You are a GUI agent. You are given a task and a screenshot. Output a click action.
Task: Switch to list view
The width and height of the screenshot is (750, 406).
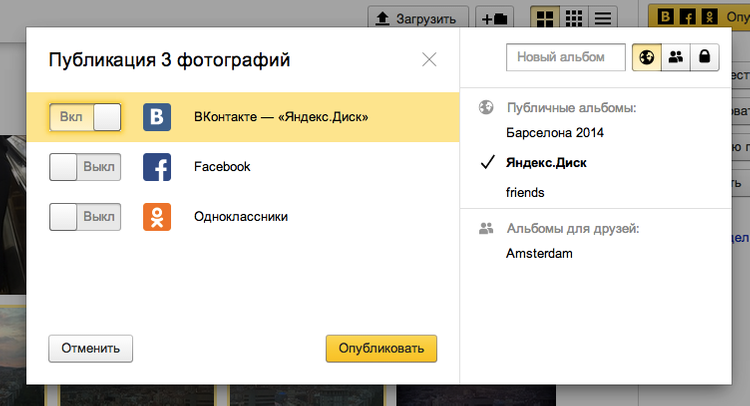pos(602,18)
